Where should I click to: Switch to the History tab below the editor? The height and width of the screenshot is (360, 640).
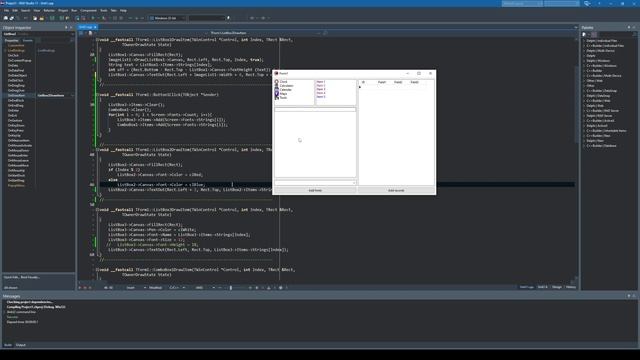tap(571, 287)
